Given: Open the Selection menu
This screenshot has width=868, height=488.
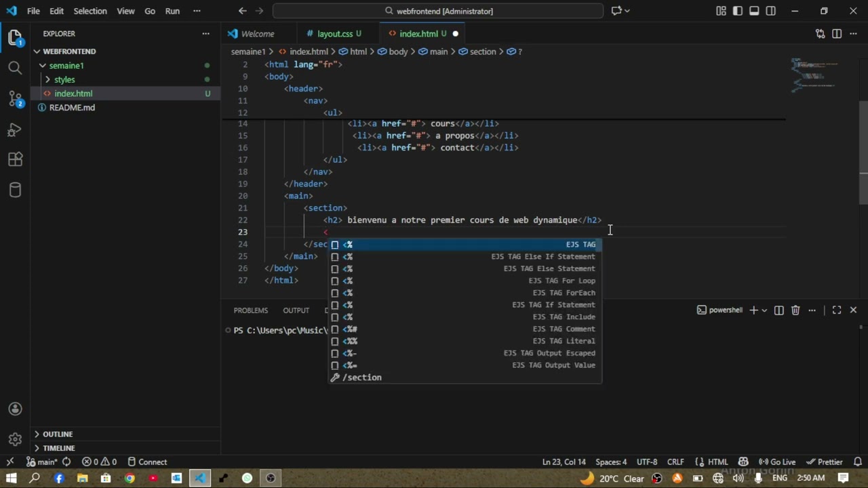Looking at the screenshot, I should click(x=90, y=11).
